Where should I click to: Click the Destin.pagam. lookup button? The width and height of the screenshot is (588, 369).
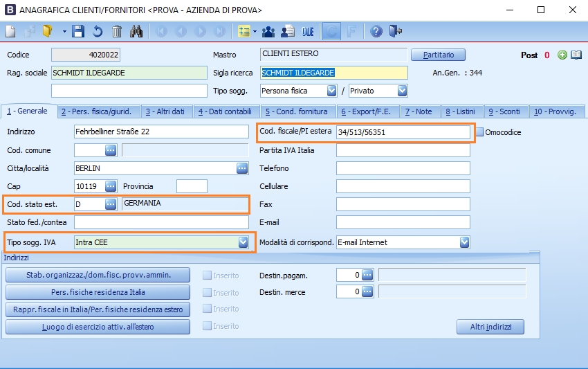coord(367,275)
